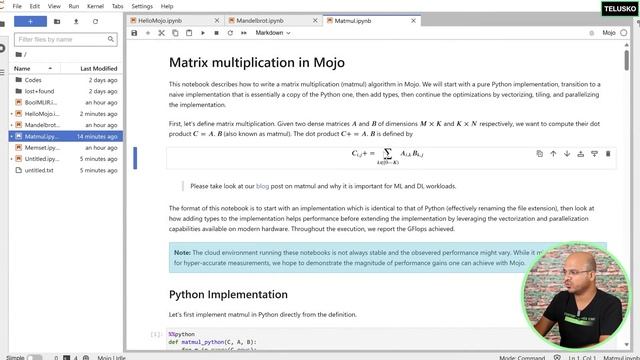Open the Edit menu
640x360 pixels.
[35, 6]
